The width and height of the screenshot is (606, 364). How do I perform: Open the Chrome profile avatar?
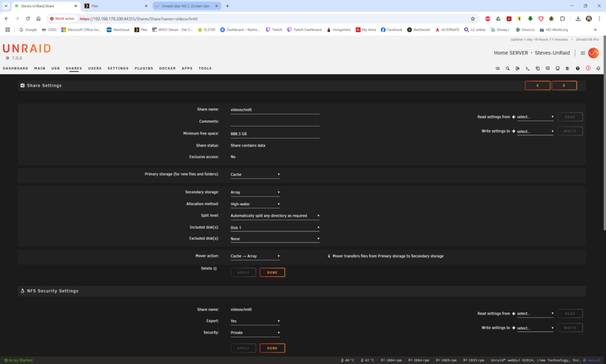click(x=588, y=19)
